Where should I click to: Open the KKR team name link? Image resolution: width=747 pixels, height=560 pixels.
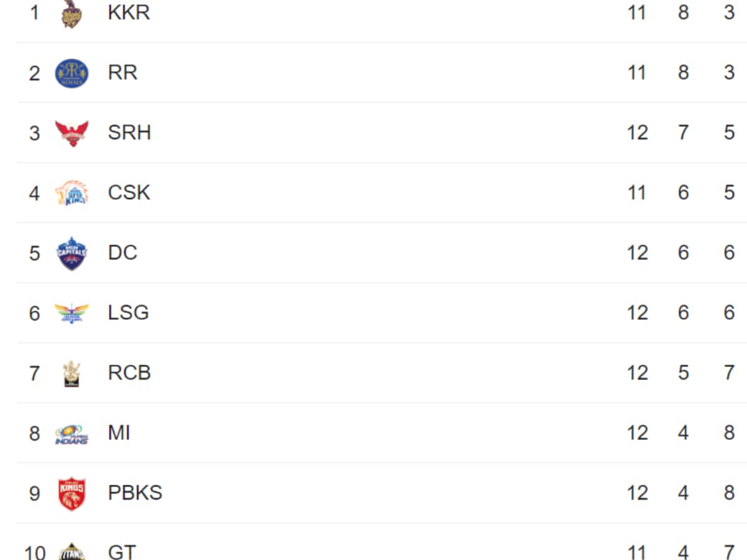pyautogui.click(x=129, y=12)
